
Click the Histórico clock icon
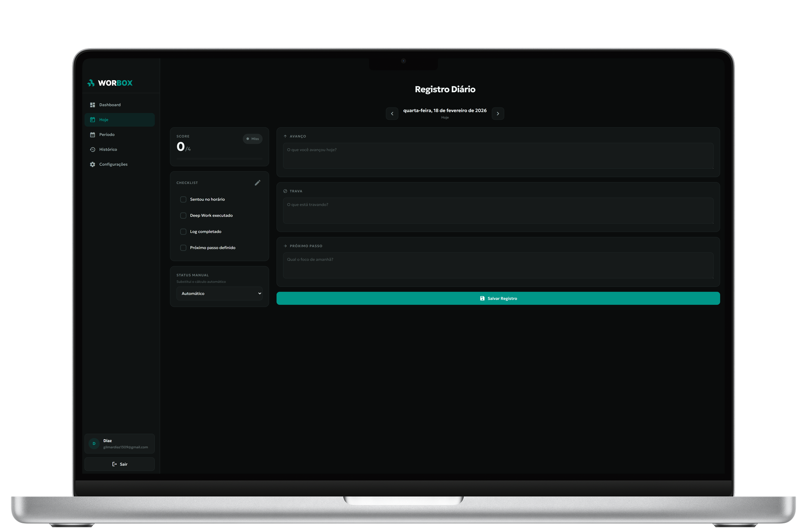[92, 149]
